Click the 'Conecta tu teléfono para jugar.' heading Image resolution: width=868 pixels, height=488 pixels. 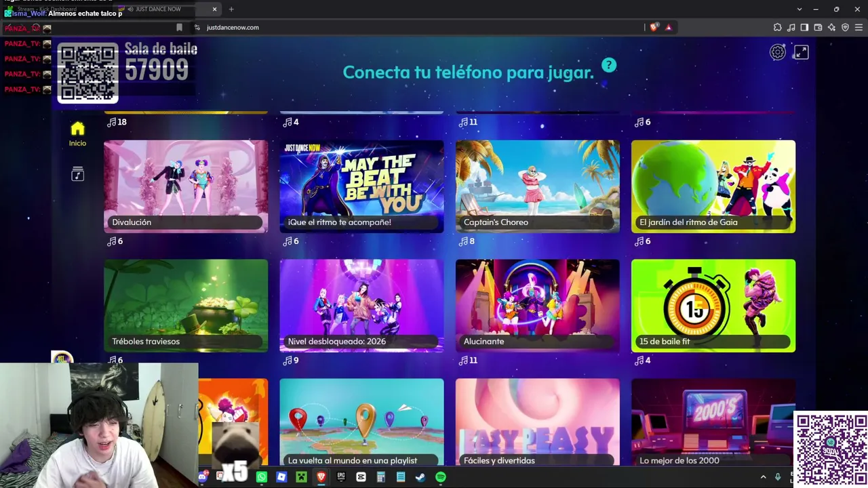[468, 73]
